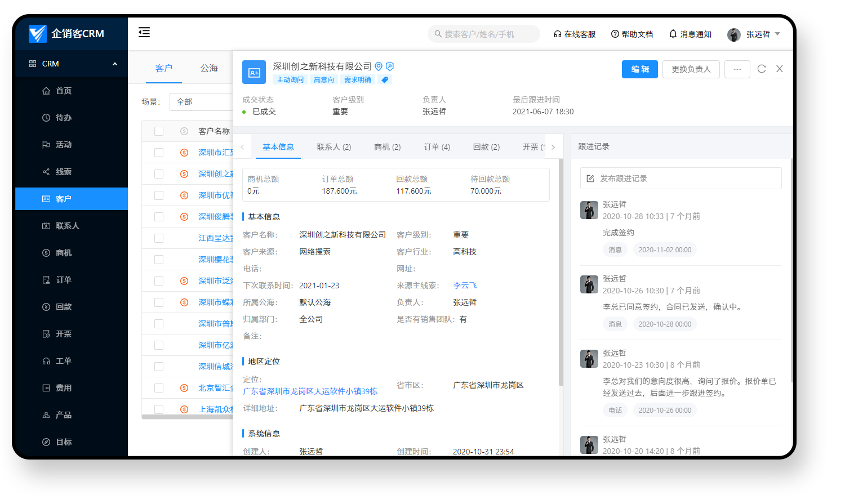Open the 场景 全部 dropdown
Viewport: 845px width, 504px height.
(x=201, y=102)
